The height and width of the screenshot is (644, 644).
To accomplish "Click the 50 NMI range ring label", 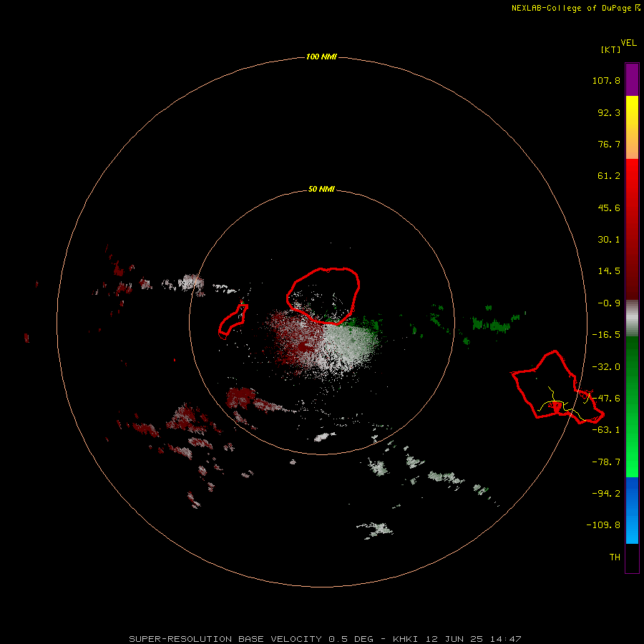I will click(x=321, y=190).
